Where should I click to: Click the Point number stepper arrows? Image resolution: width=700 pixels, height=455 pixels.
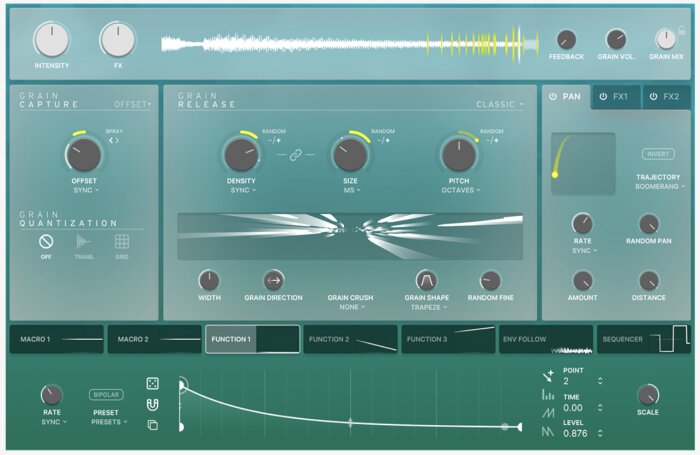[600, 381]
